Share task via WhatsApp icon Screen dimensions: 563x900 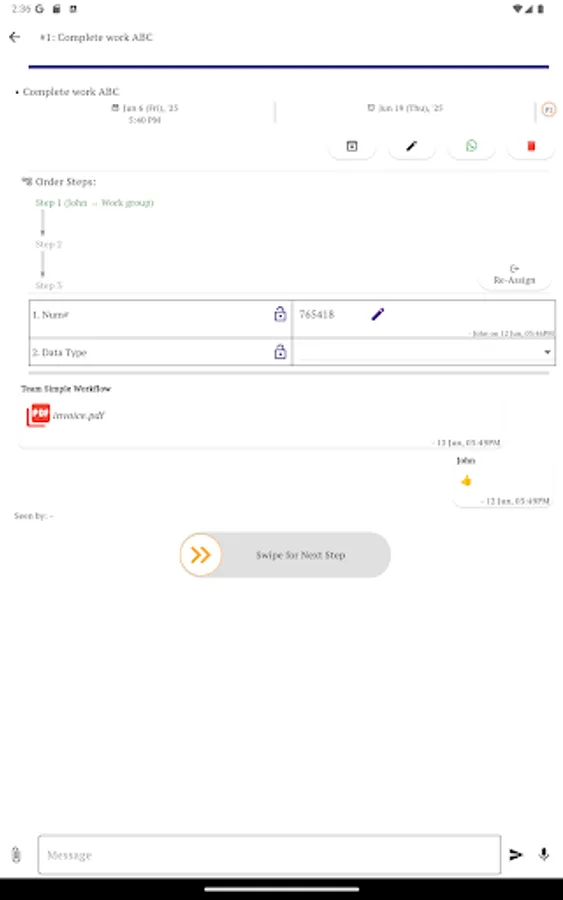point(471,146)
